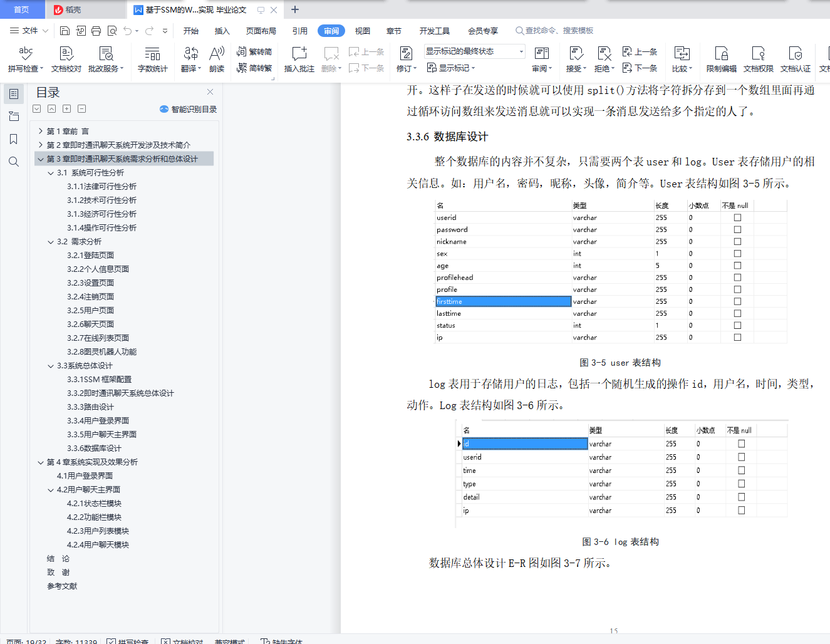Go to 3.2.8图灵机器人功能 in outline
The width and height of the screenshot is (830, 644).
(x=101, y=352)
